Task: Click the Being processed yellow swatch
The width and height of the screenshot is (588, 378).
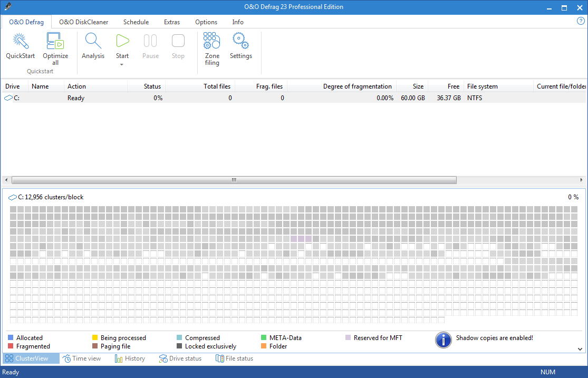Action: (x=95, y=337)
